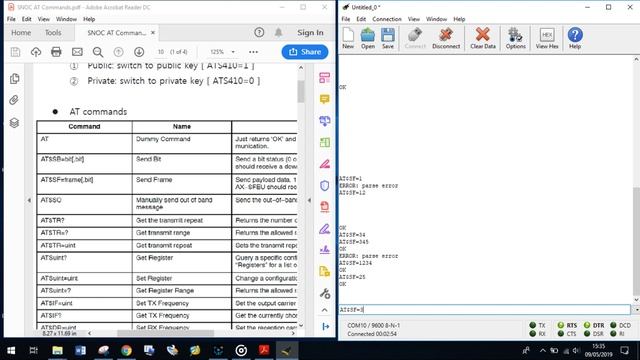This screenshot has height=360, width=640.
Task: Switch to the Home tab in Acrobat
Action: pos(21,33)
